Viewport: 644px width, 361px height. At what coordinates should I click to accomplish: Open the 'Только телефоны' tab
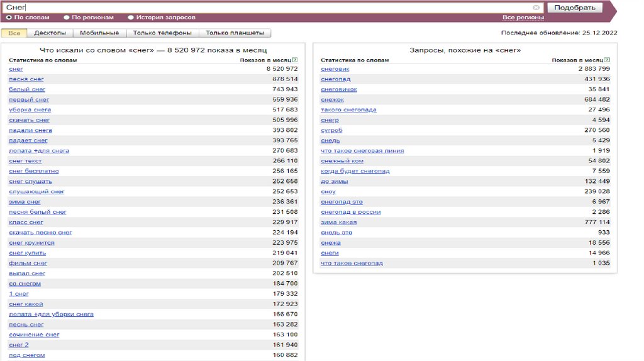(x=162, y=33)
